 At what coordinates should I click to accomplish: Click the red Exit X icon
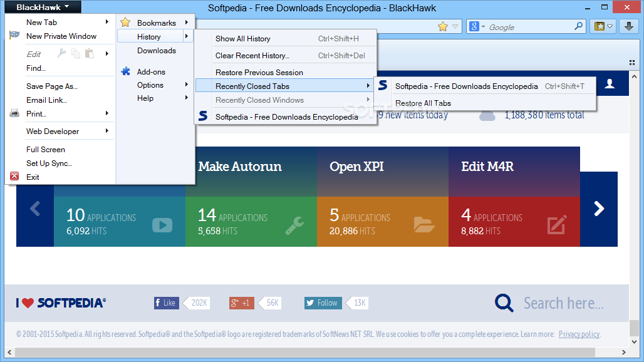coord(14,177)
